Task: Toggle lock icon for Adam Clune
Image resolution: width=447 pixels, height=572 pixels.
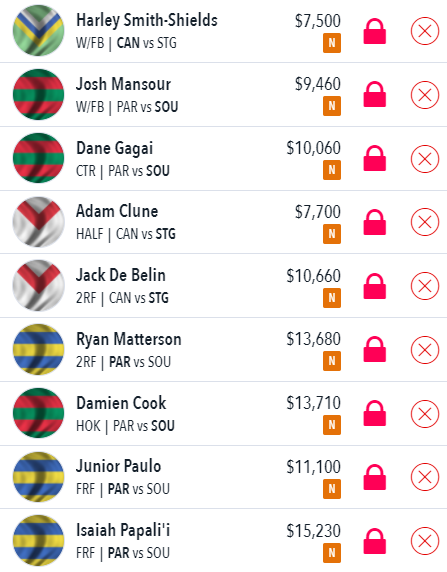Action: coord(375,222)
